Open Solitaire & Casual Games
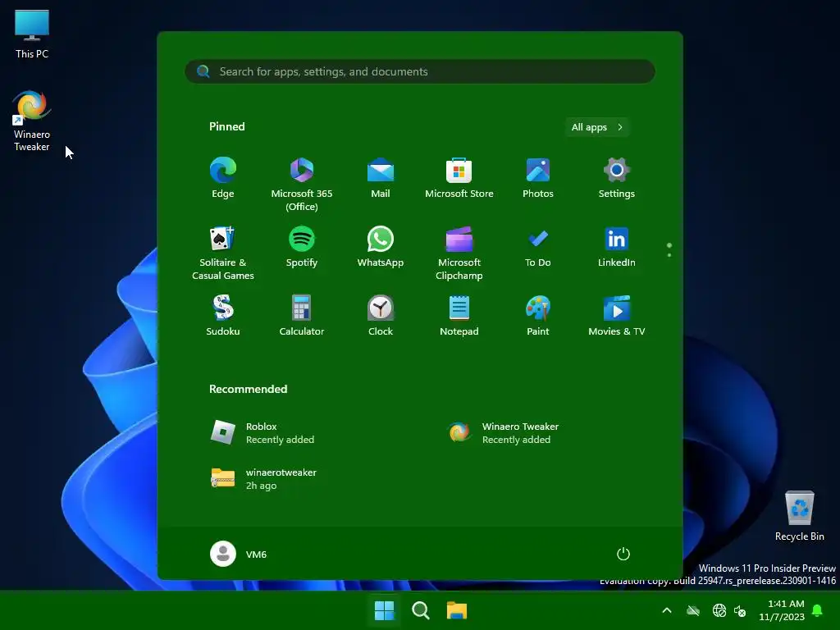 (223, 253)
